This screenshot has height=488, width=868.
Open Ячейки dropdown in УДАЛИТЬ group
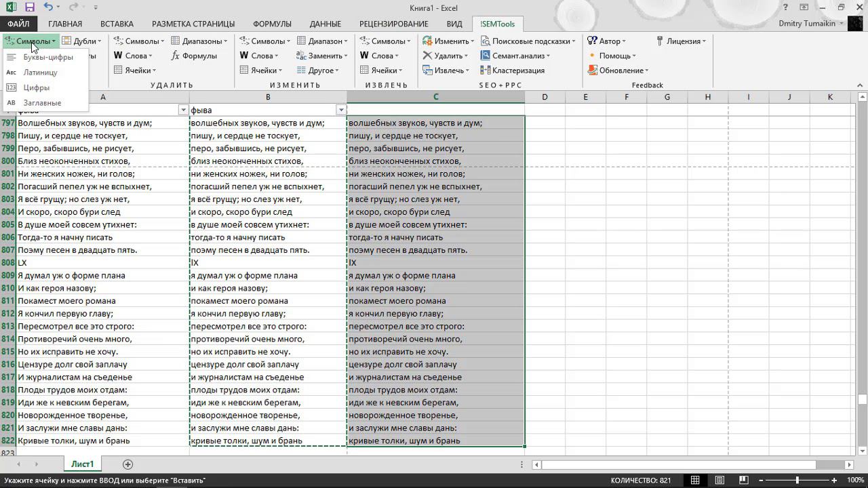click(x=135, y=70)
